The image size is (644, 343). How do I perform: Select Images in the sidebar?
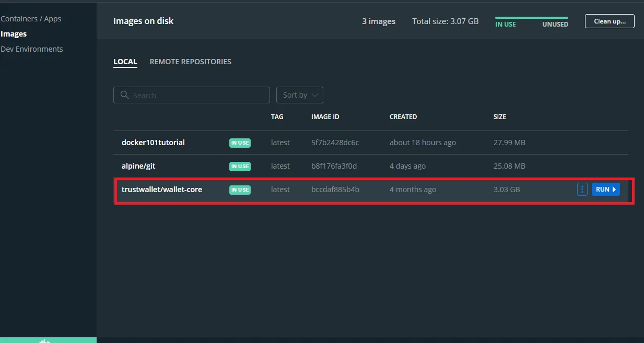pos(14,34)
